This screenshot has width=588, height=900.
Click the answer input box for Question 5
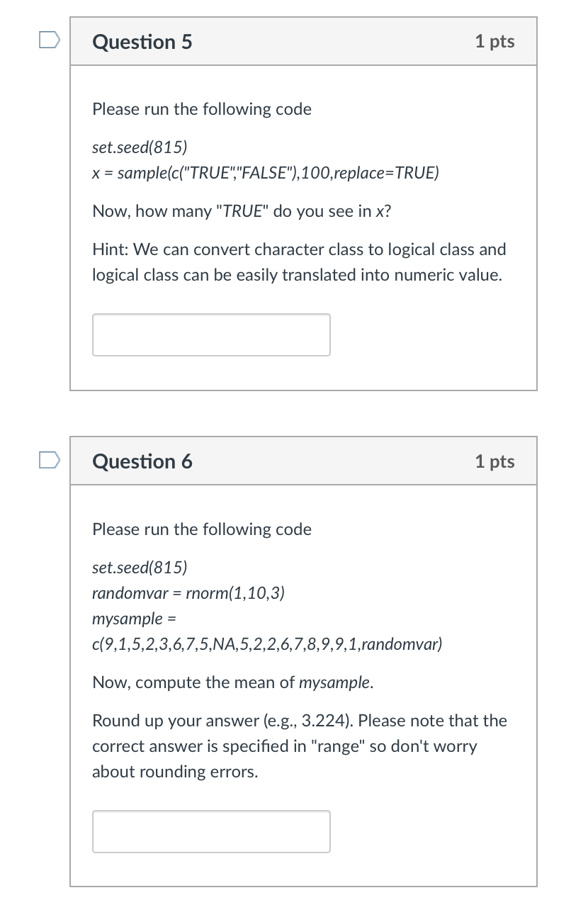pyautogui.click(x=210, y=334)
